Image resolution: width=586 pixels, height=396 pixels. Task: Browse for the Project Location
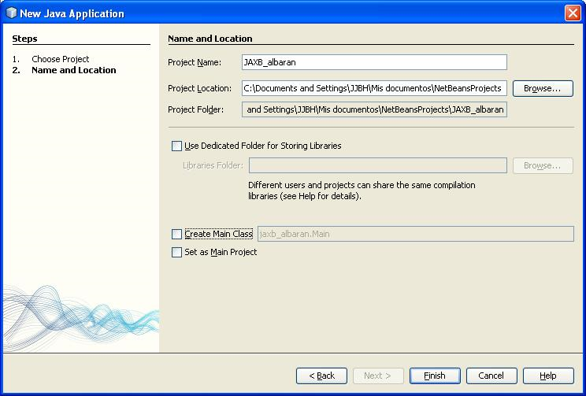click(543, 89)
